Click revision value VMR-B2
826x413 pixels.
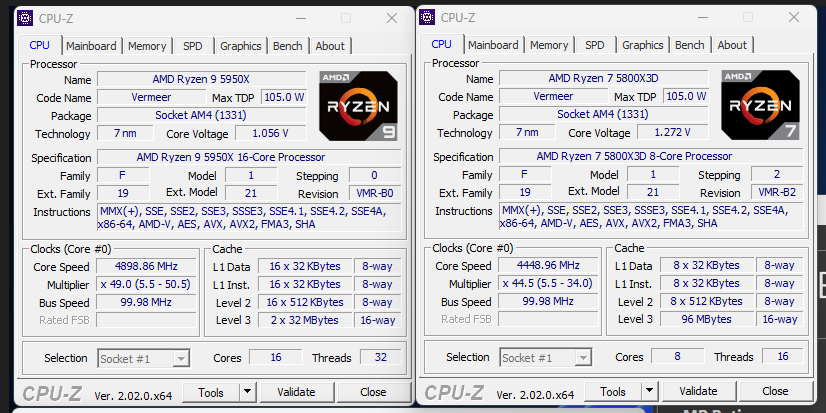(x=777, y=192)
